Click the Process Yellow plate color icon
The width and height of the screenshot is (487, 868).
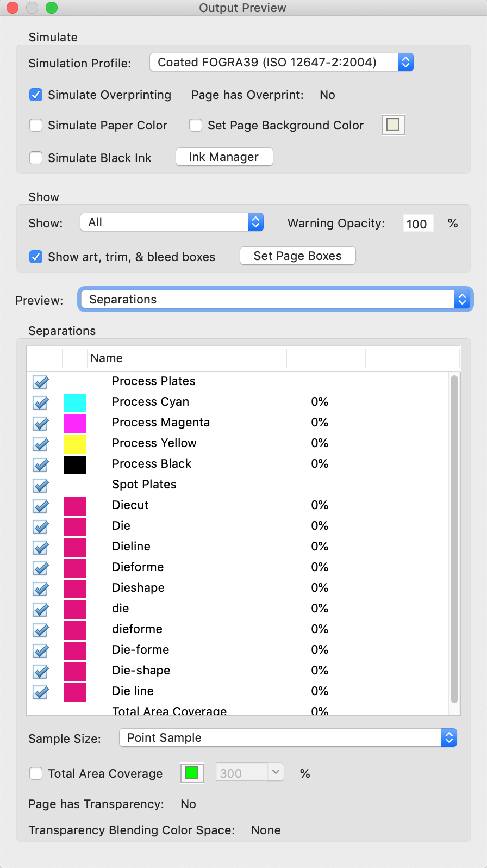click(75, 444)
